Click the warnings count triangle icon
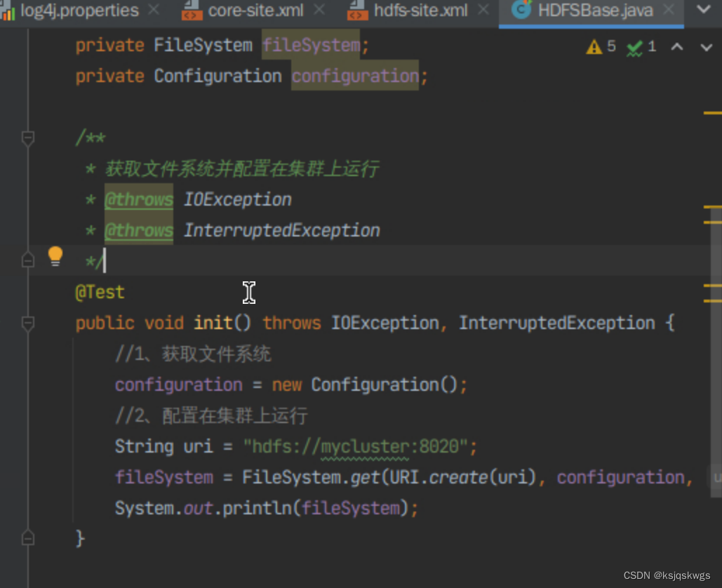722x588 pixels. coord(594,46)
